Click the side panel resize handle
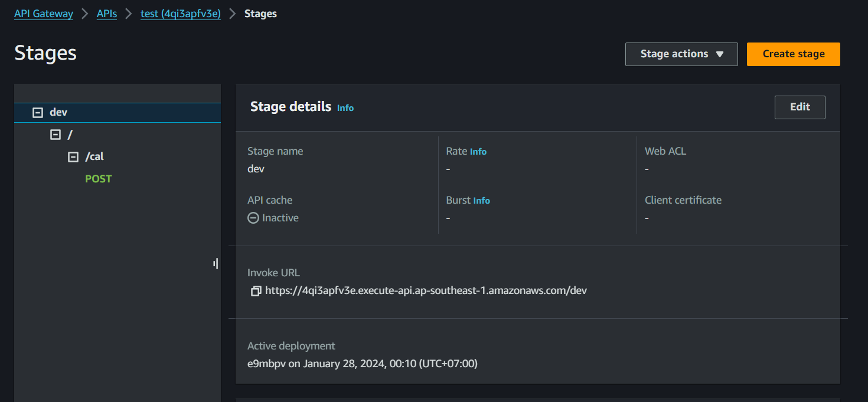 (216, 263)
